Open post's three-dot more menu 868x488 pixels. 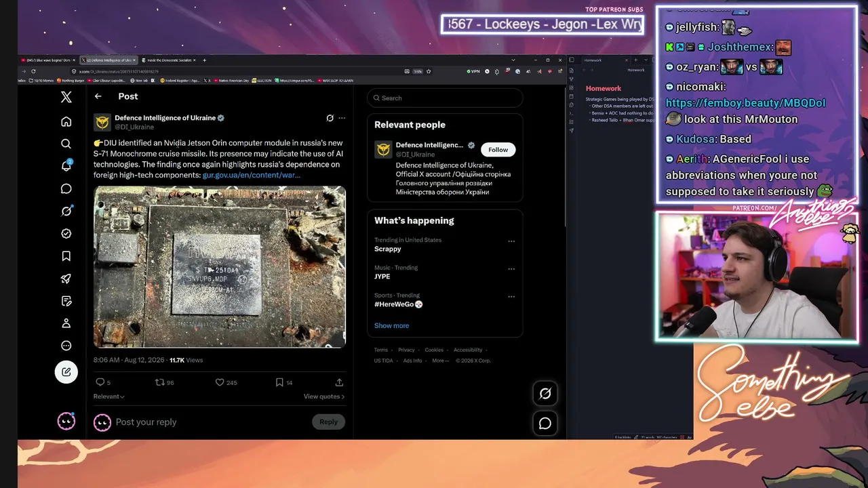point(342,118)
